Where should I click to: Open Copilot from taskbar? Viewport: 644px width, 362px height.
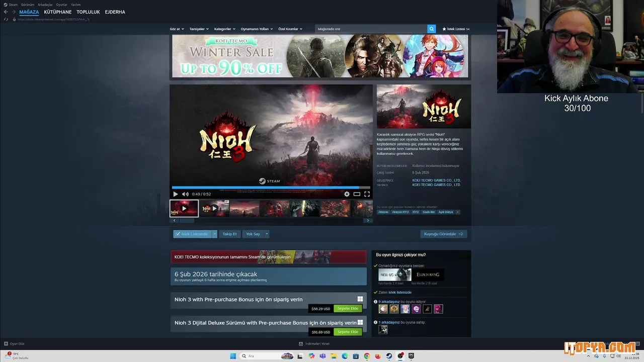click(311, 356)
